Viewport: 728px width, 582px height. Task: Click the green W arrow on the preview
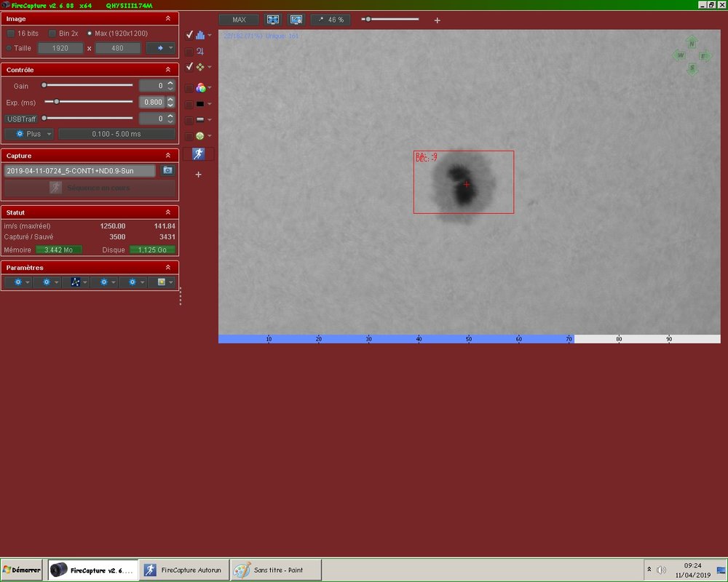click(x=680, y=55)
